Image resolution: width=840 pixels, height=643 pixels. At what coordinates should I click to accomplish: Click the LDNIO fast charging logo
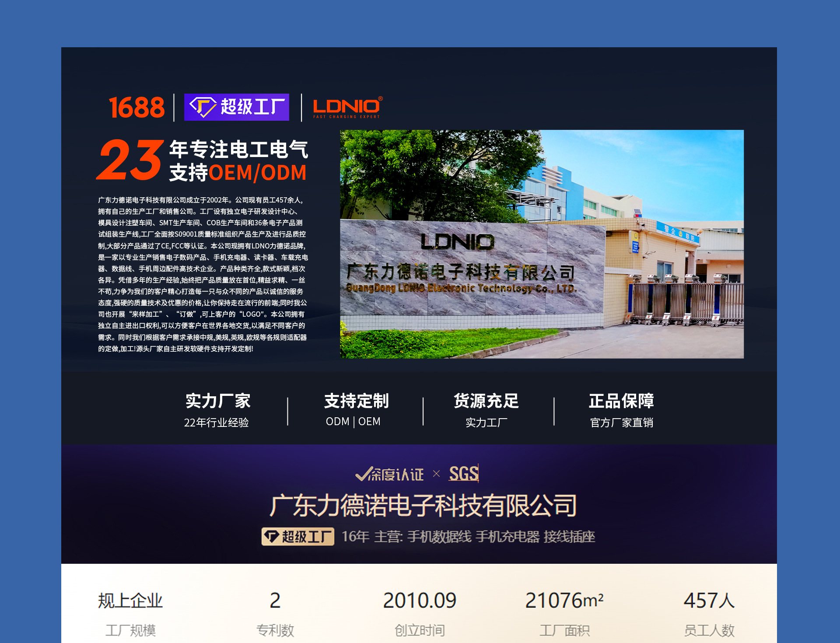click(347, 108)
